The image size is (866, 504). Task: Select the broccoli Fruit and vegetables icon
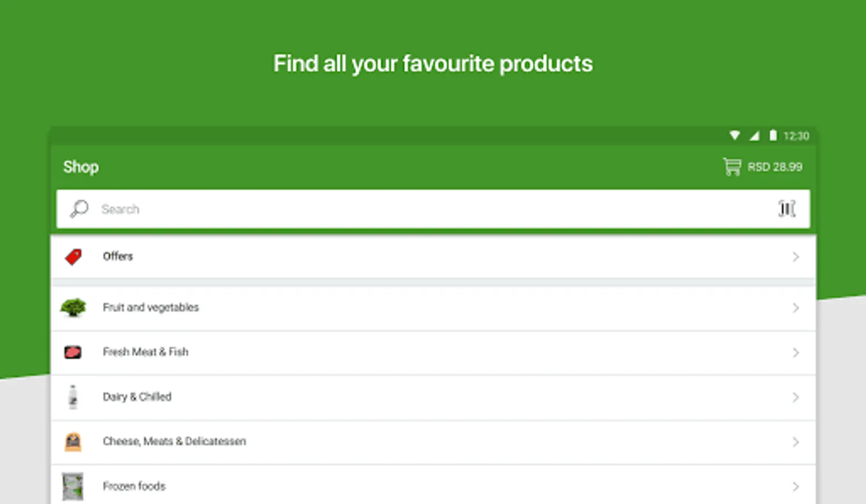73,307
